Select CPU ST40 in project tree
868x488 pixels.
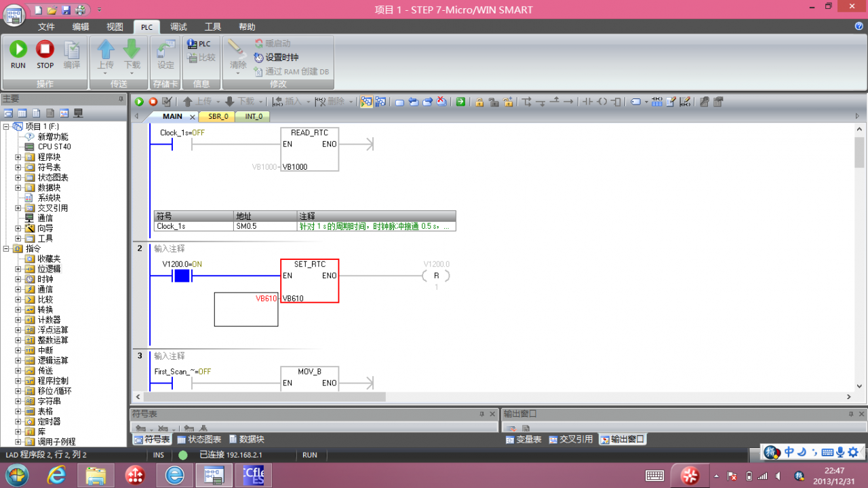point(54,147)
